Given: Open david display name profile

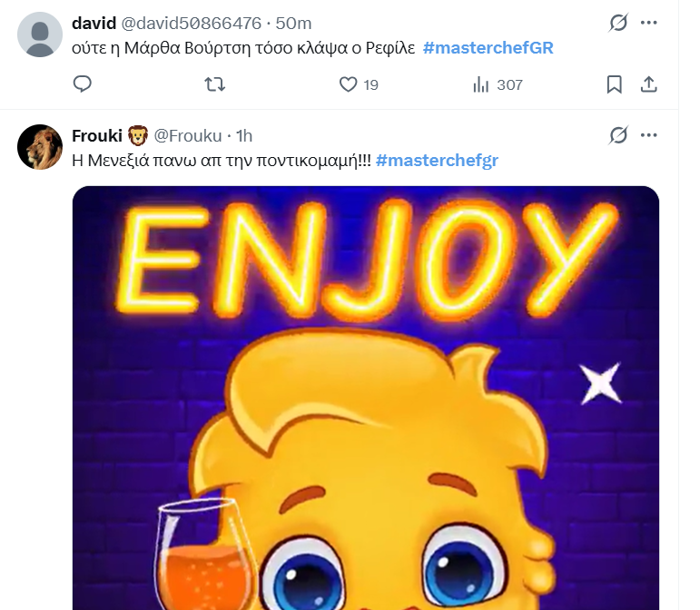Looking at the screenshot, I should click(x=94, y=24).
